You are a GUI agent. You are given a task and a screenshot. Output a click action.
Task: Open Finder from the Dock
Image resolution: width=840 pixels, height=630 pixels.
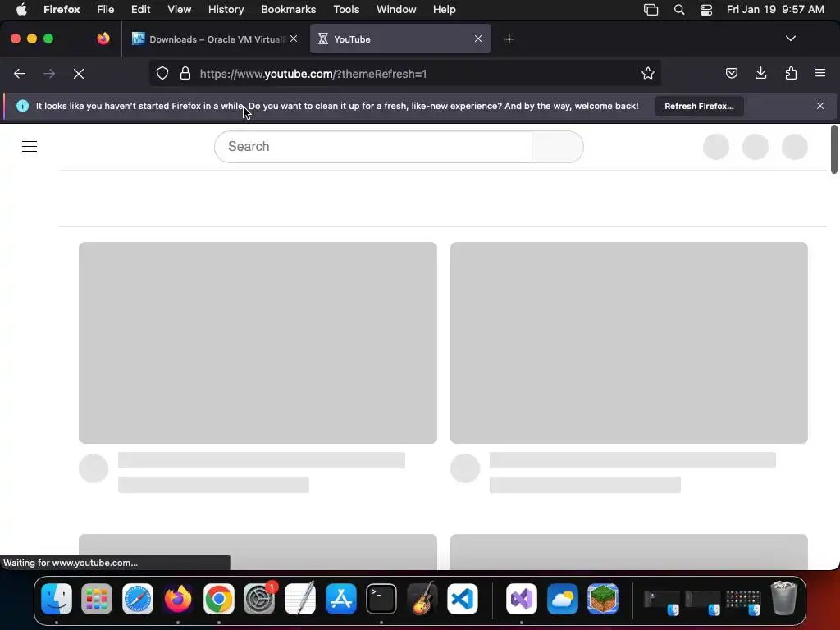(57, 598)
